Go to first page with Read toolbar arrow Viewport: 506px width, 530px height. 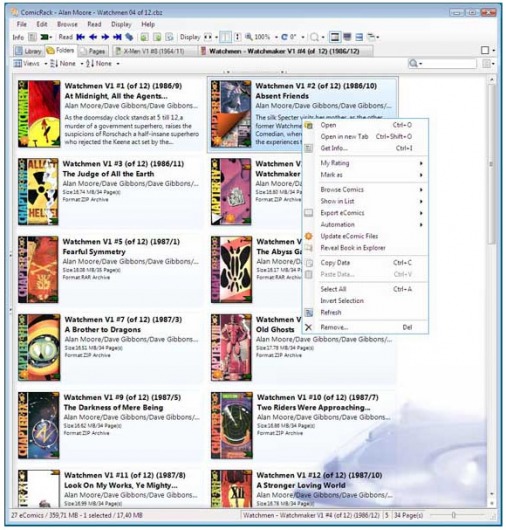[80, 37]
